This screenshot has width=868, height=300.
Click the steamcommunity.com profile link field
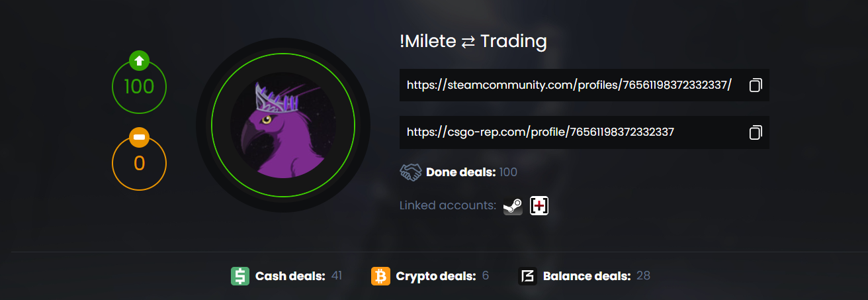click(569, 85)
